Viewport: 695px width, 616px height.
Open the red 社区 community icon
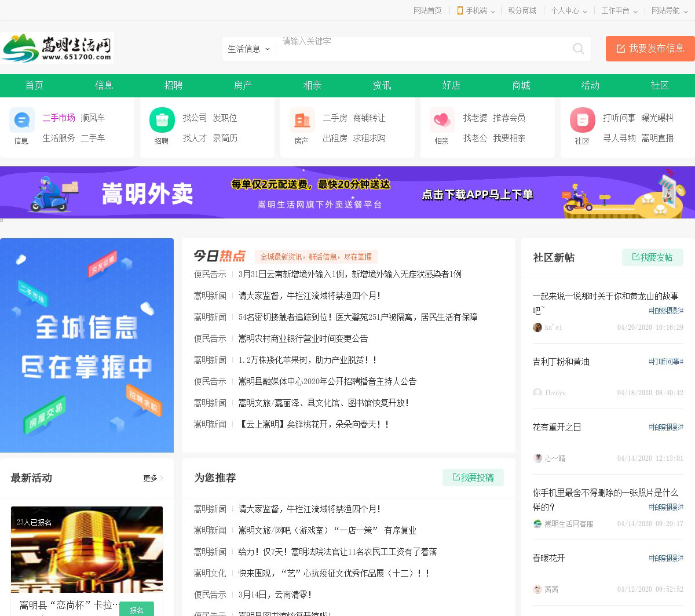[582, 121]
